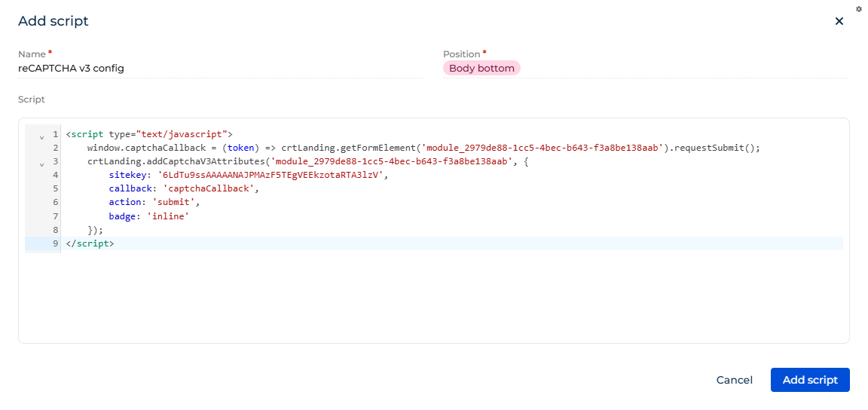Click the 'badge' property key
Image resolution: width=868 pixels, height=410 pixels.
point(122,216)
